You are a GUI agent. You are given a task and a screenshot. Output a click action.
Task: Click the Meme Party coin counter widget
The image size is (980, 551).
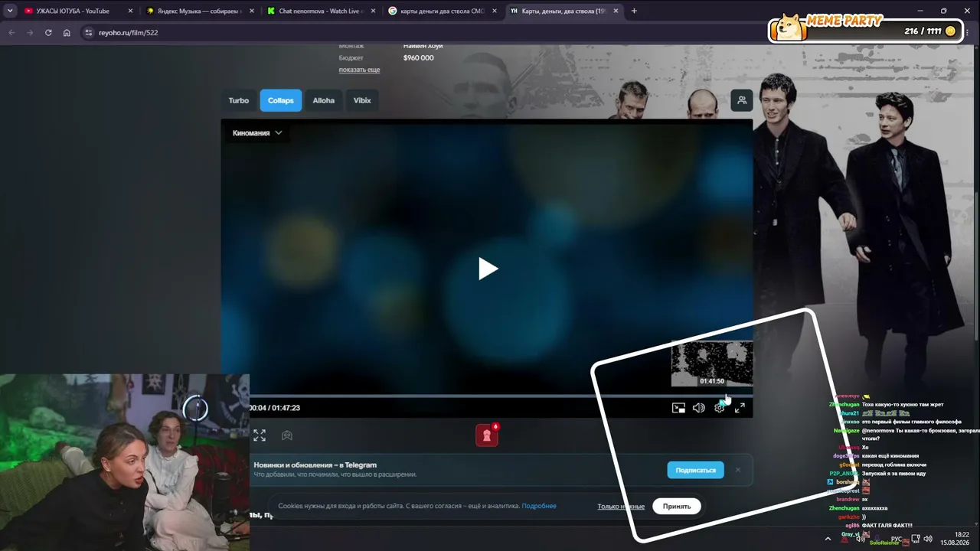click(x=866, y=29)
